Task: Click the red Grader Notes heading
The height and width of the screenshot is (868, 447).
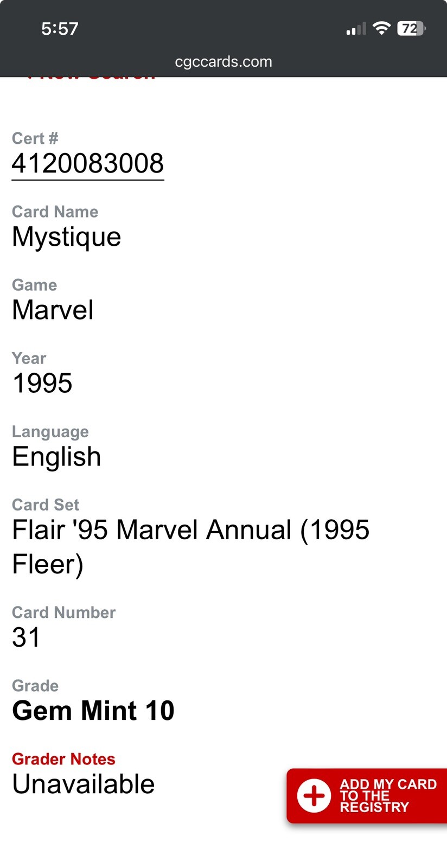Action: [63, 759]
